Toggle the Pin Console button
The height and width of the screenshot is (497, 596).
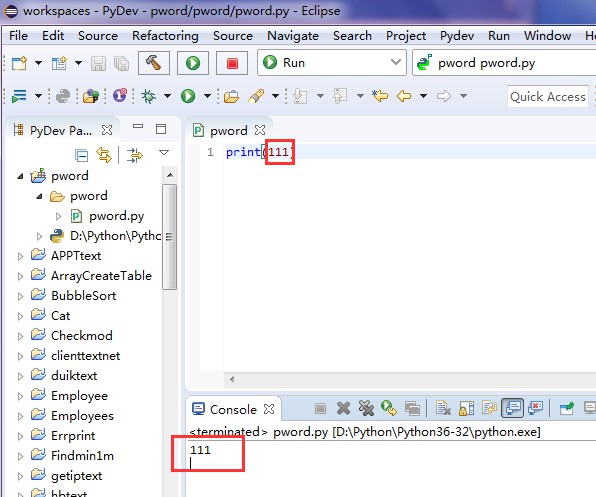pyautogui.click(x=567, y=409)
